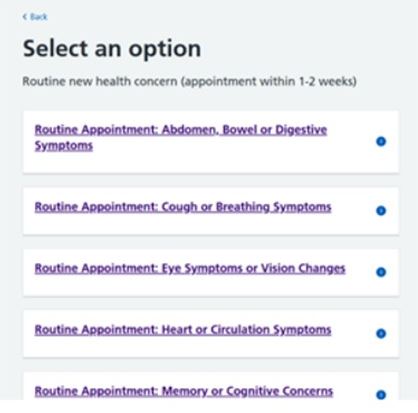Select the Eye Symptoms option card background
The width and height of the screenshot is (418, 413).
coord(211,272)
